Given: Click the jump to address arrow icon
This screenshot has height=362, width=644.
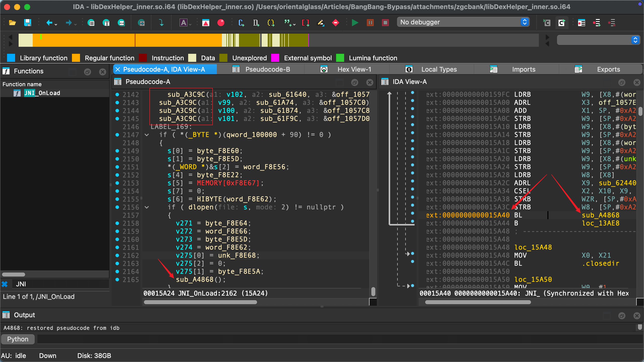Looking at the screenshot, I should [x=141, y=23].
